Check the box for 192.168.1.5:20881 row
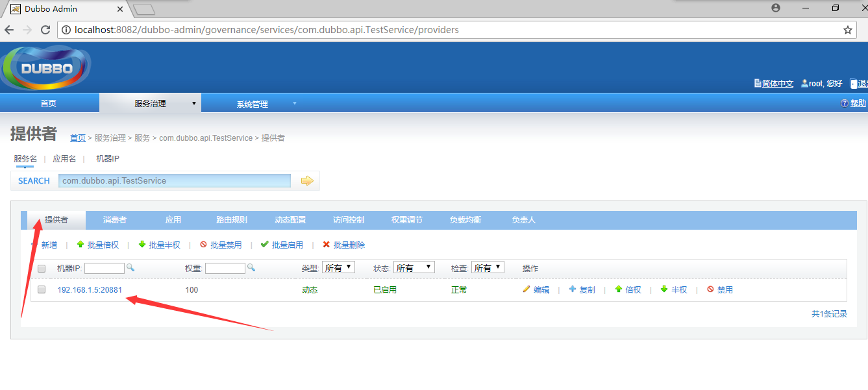868x390 pixels. pyautogui.click(x=42, y=290)
